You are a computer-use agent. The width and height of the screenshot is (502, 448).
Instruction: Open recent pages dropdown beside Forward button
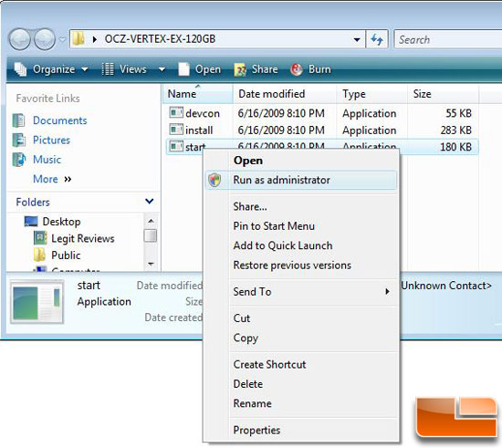click(x=62, y=39)
